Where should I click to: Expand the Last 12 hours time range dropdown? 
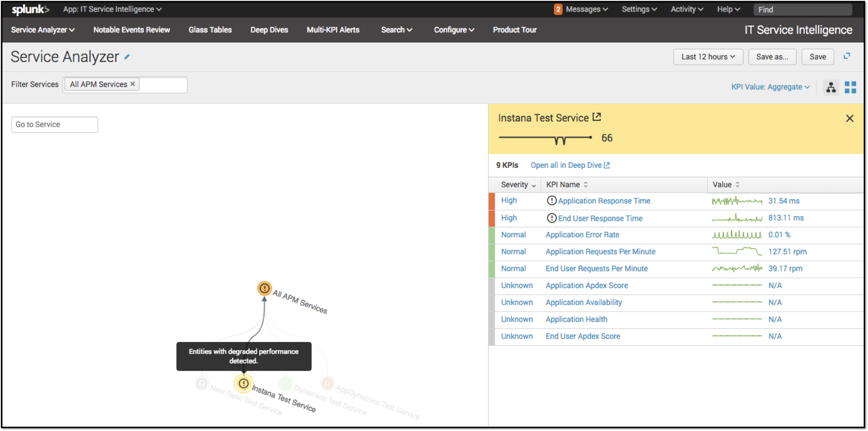click(x=708, y=57)
